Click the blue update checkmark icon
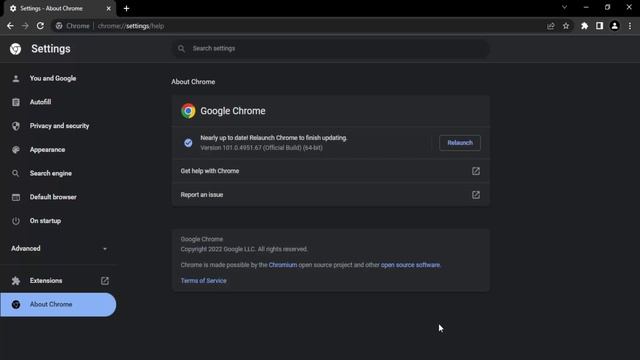The image size is (640, 360). tap(188, 143)
